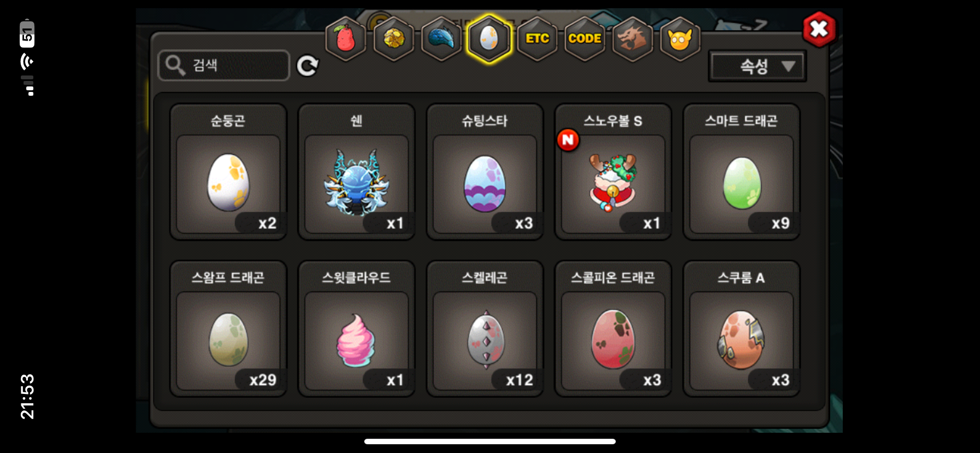Pick the green 스마트 드래곤 egg
Image resolution: width=980 pixels, height=453 pixels.
pyautogui.click(x=742, y=172)
